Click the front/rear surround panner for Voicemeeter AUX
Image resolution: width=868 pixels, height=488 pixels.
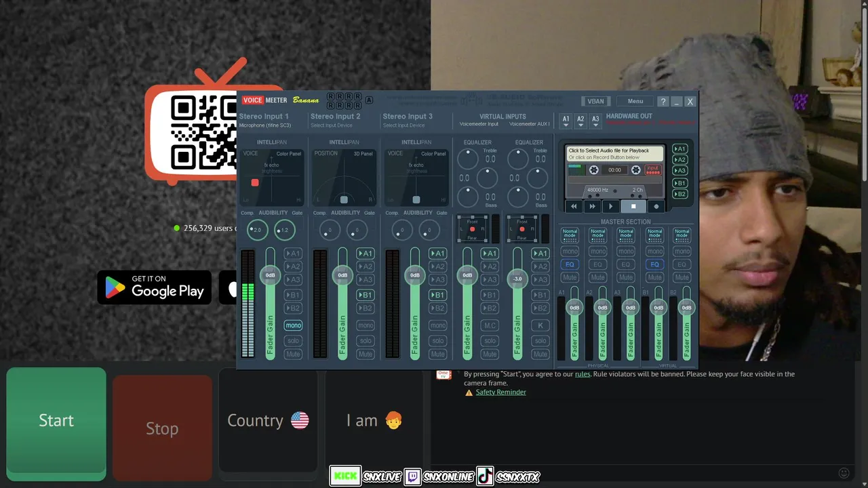[522, 229]
